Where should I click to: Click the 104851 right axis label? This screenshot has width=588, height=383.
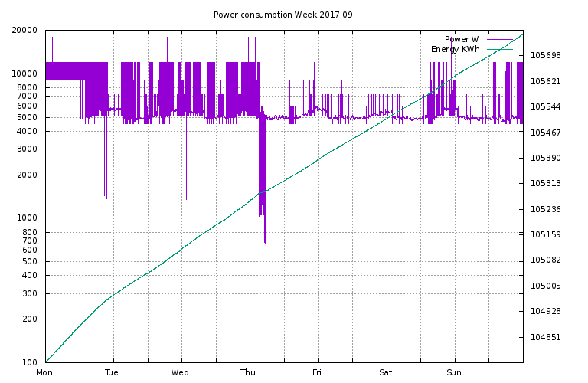(546, 337)
